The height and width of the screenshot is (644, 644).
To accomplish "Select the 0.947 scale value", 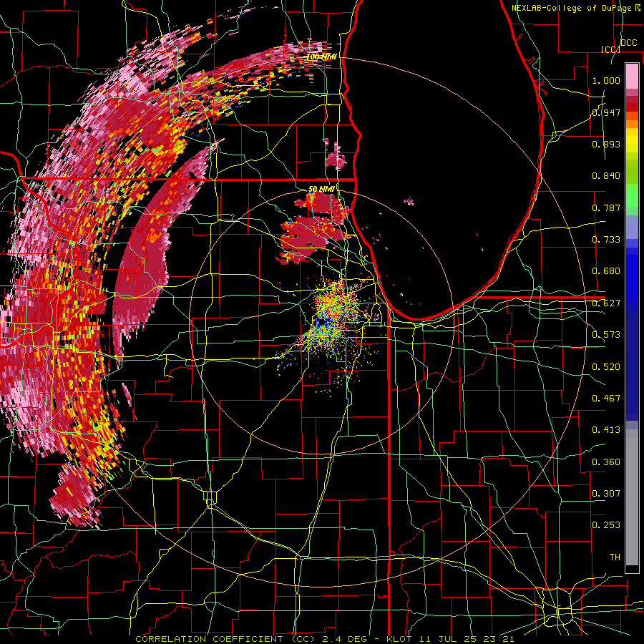I will tap(606, 112).
